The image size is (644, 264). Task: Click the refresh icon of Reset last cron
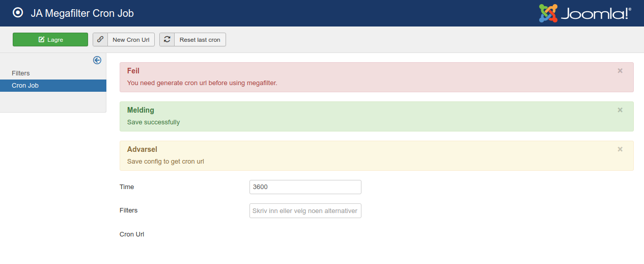pyautogui.click(x=167, y=40)
